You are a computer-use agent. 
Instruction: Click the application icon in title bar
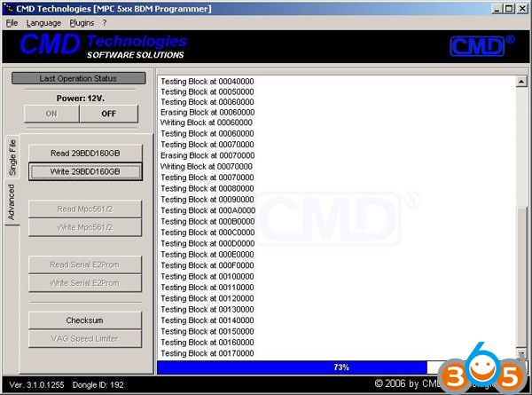pyautogui.click(x=8, y=8)
